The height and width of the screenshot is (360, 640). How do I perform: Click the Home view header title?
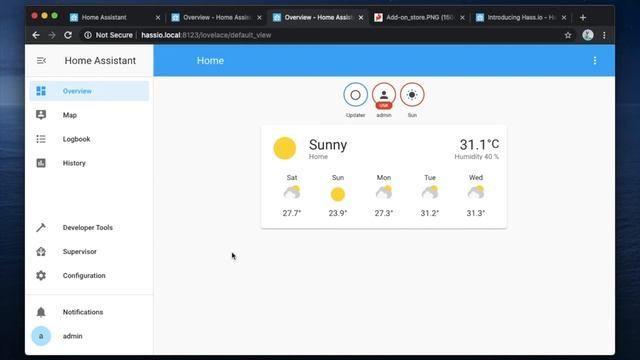pos(210,61)
